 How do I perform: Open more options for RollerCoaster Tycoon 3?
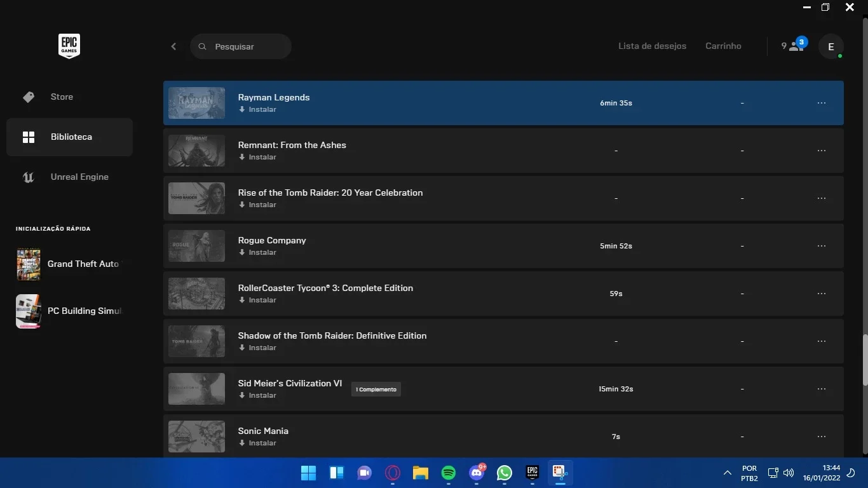[822, 294]
